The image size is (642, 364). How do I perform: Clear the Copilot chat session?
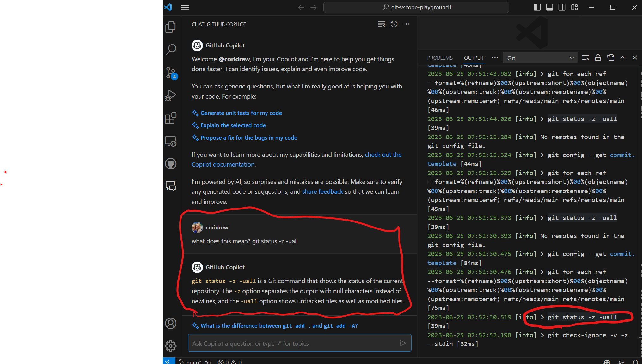382,24
